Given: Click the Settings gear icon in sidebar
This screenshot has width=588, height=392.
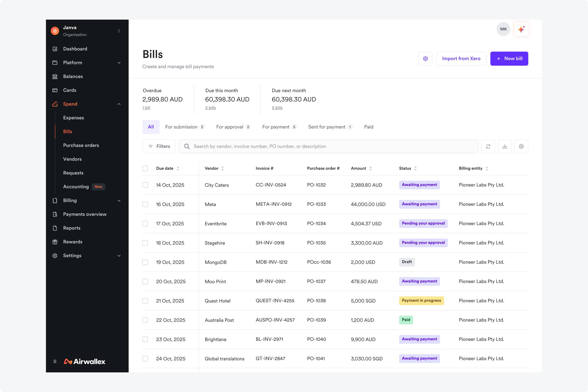Looking at the screenshot, I should point(55,256).
